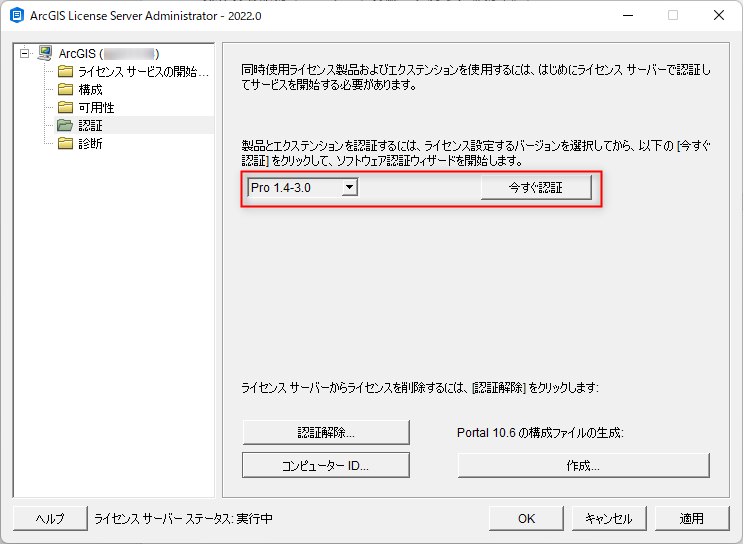Screen dimensions: 743x544
Task: Click the ライセンス サービスの開始 folder icon
Action: click(x=65, y=72)
